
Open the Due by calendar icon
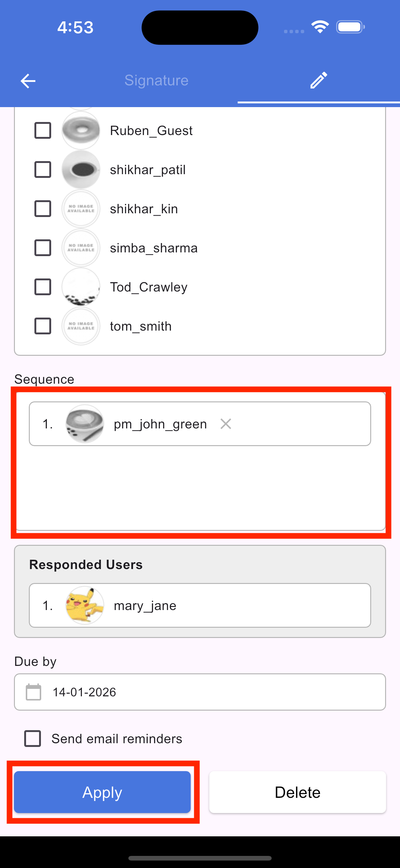pyautogui.click(x=34, y=692)
